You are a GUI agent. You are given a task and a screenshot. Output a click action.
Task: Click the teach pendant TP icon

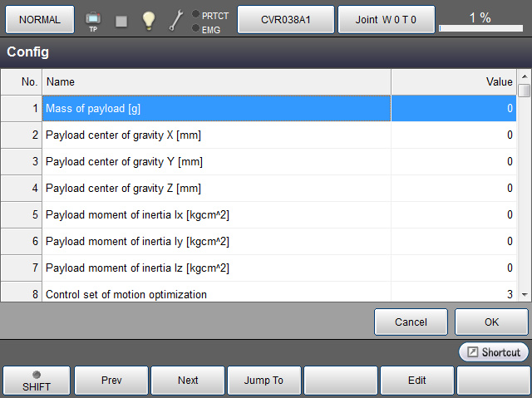tap(93, 20)
